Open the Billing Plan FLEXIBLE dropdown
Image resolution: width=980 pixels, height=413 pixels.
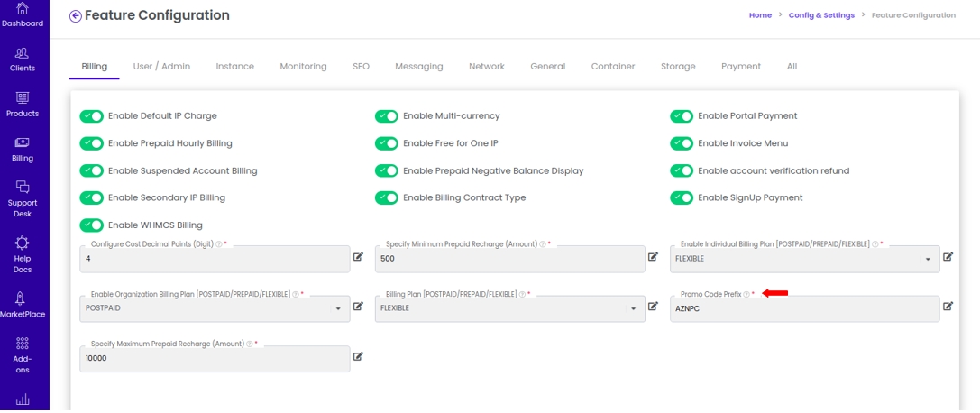pyautogui.click(x=509, y=308)
